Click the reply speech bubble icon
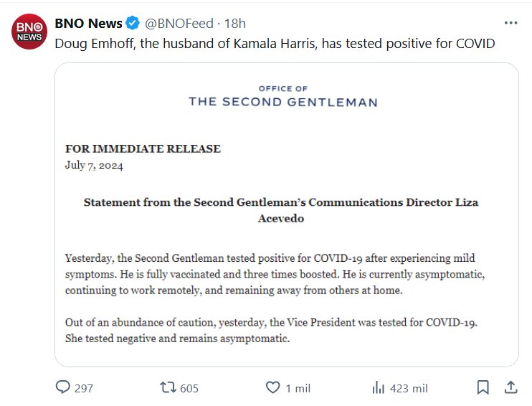This screenshot has height=406, width=532. click(64, 387)
